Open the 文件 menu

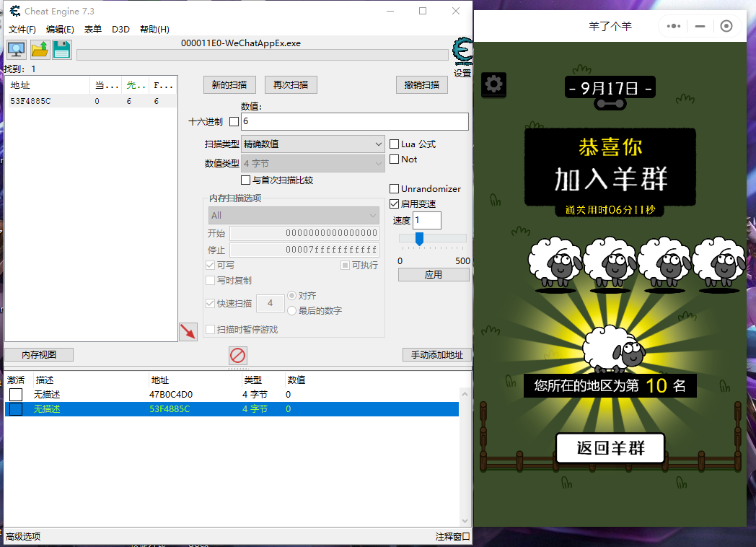point(21,29)
